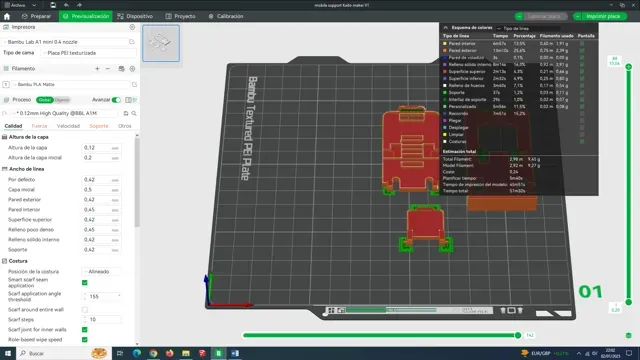This screenshot has width=640, height=360.
Task: Click the Imprimir placa button
Action: click(x=600, y=16)
